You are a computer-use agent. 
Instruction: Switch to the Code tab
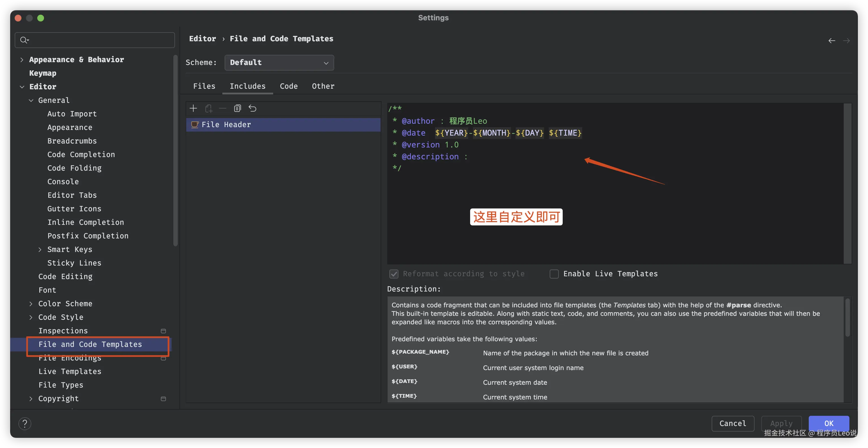289,86
